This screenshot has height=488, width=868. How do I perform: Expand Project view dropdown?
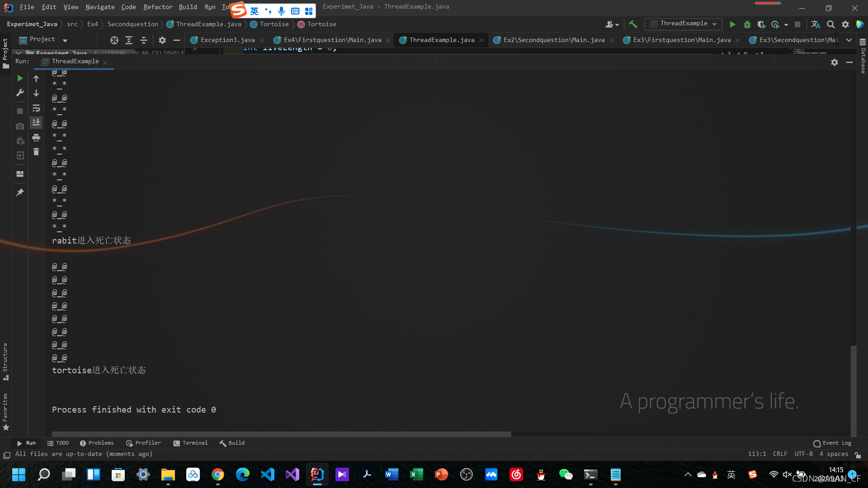(65, 40)
